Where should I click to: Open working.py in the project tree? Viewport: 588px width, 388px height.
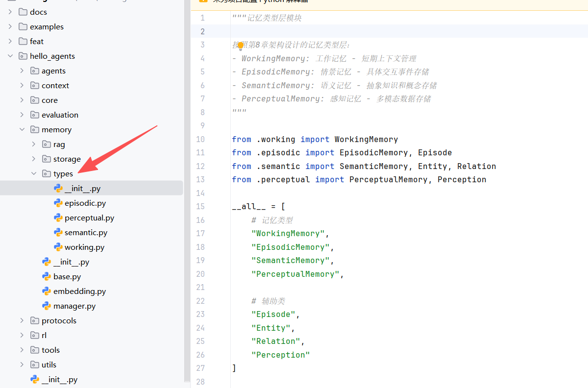pyautogui.click(x=84, y=247)
